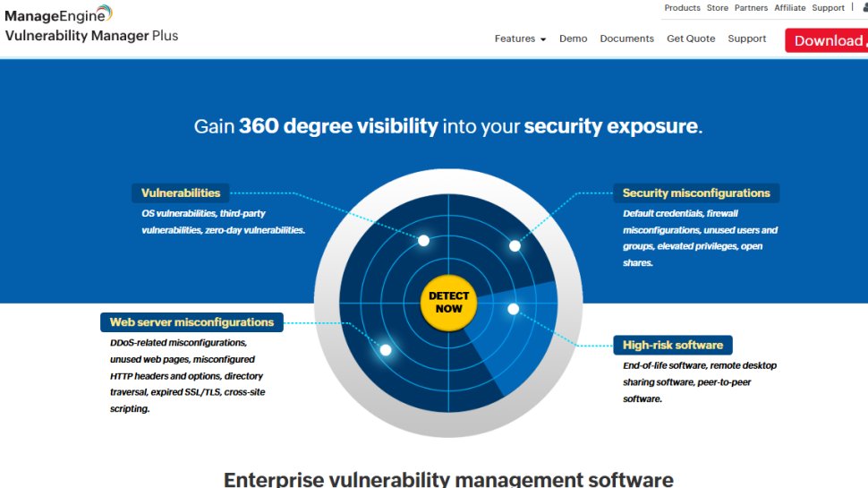
Task: Click the radar dot linked to Vulnerabilities
Action: (x=423, y=240)
